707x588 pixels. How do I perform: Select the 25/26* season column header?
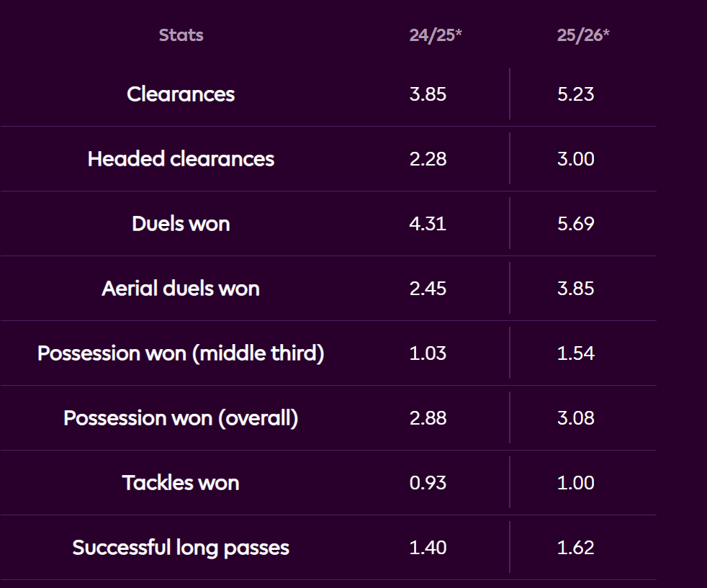tap(582, 35)
